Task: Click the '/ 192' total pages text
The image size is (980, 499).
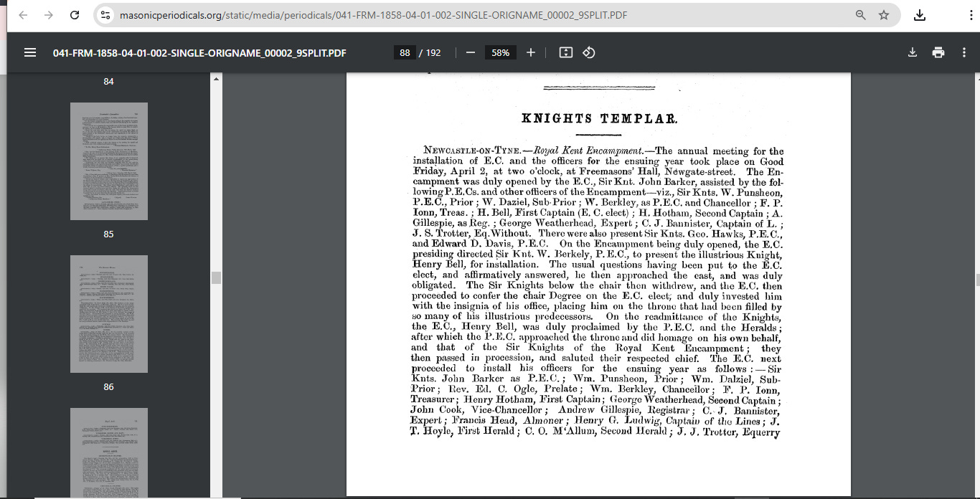Action: tap(430, 52)
